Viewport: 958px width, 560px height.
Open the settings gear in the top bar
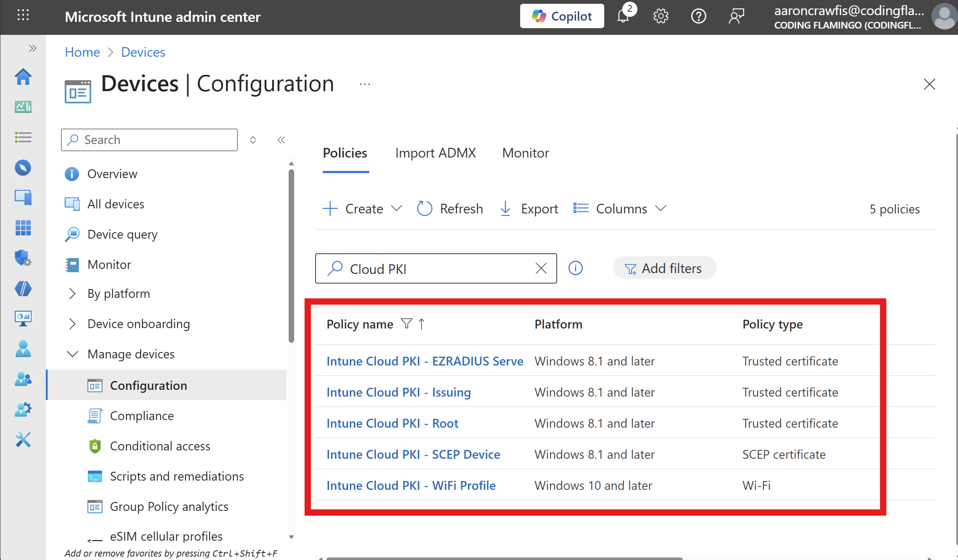point(661,16)
